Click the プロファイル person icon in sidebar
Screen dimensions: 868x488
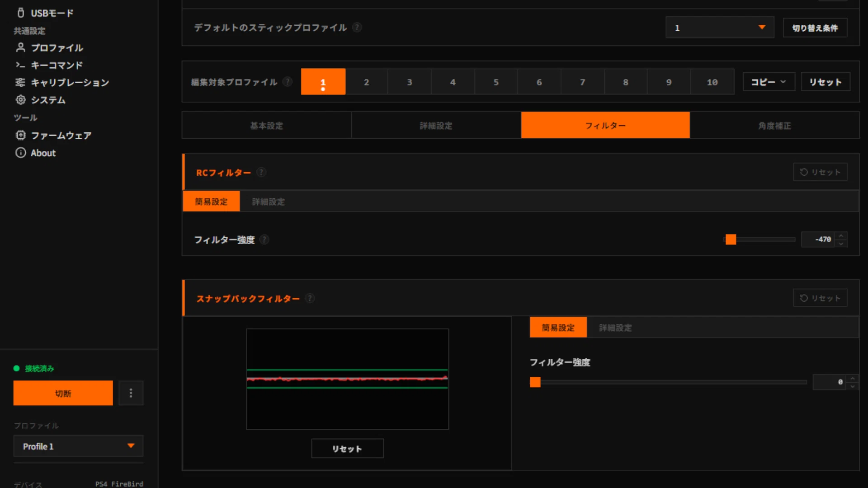(x=20, y=47)
